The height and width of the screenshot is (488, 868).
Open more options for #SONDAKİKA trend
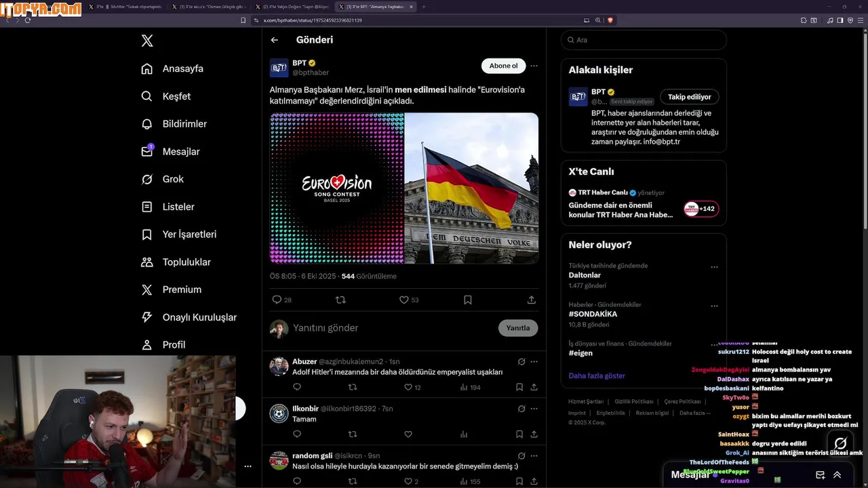pos(714,306)
